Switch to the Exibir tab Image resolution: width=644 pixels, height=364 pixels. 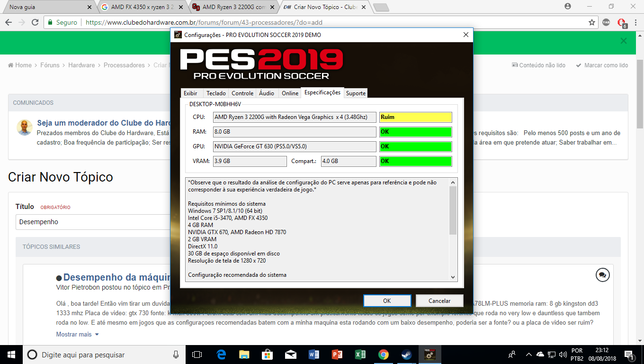pos(190,93)
